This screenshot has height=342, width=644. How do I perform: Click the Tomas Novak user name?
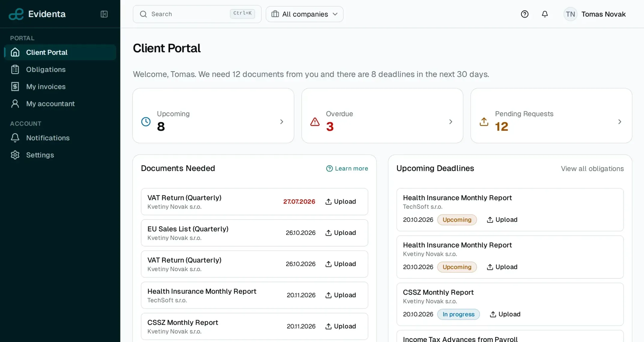click(603, 14)
